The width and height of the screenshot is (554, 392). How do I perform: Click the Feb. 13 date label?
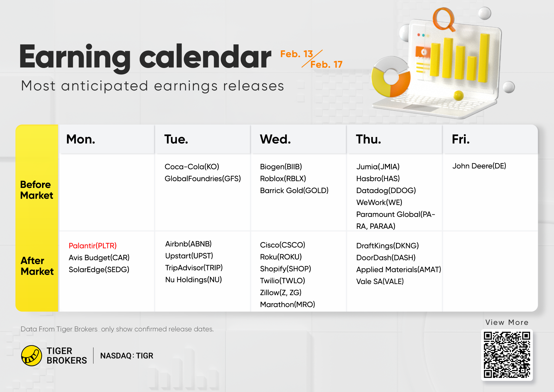pyautogui.click(x=297, y=54)
